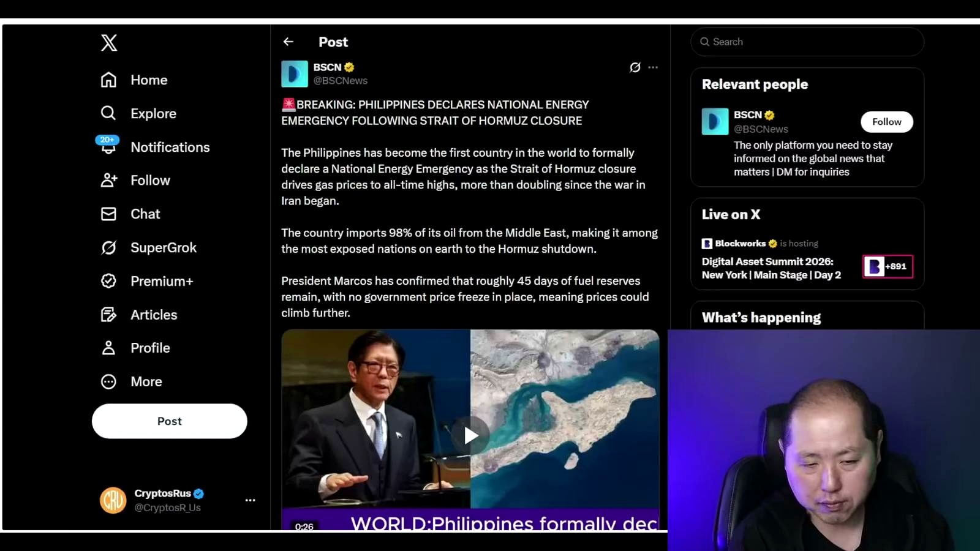Click @CryptosR_Us handle text
The width and height of the screenshot is (980, 551).
(167, 508)
